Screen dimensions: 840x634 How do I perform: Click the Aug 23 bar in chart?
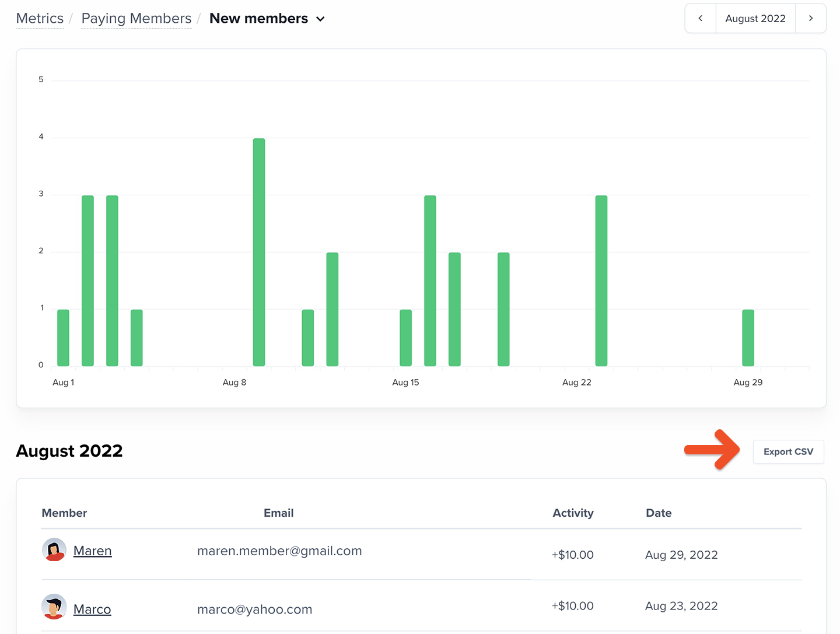[601, 281]
